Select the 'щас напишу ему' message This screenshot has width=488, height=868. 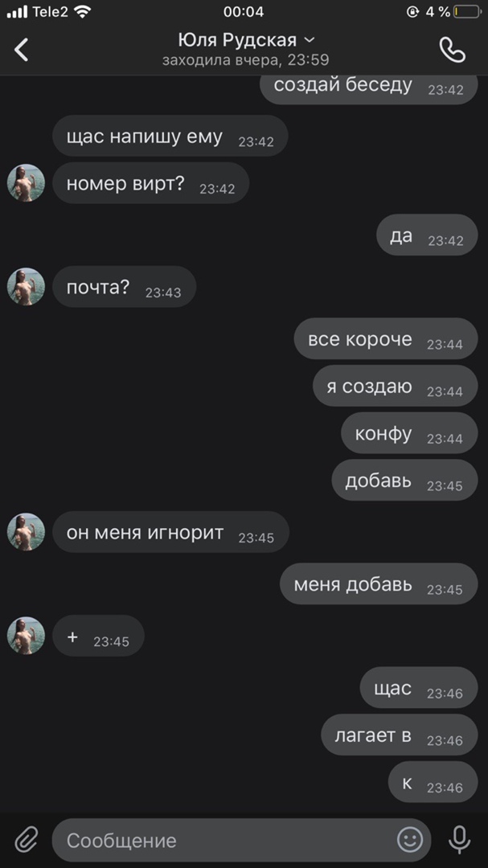(170, 136)
